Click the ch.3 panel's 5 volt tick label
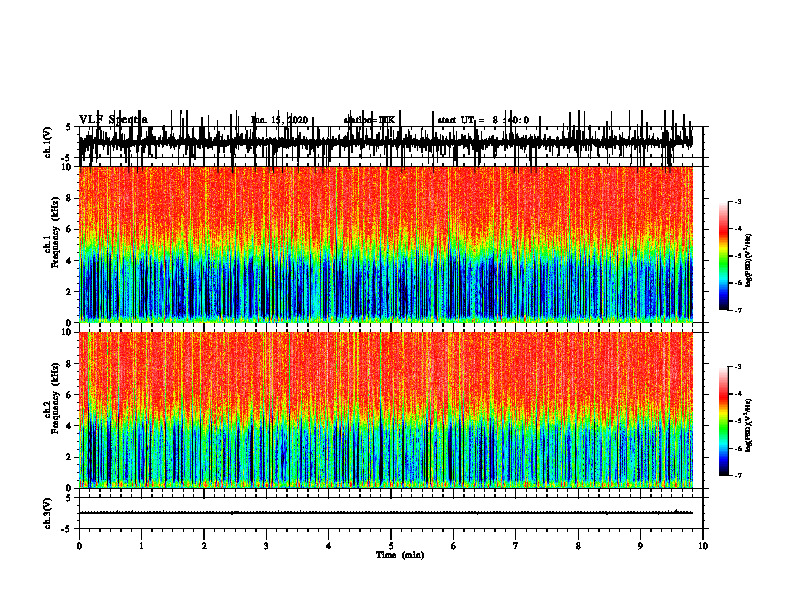Viewport: 792px width, 612px height. pyautogui.click(x=69, y=498)
